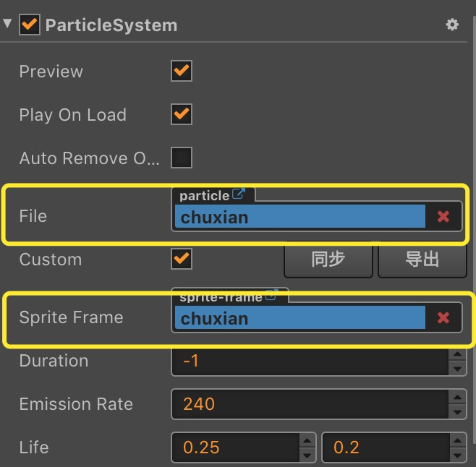Increase Duration with the up stepper arrow
Screen dimensions: 476x467
456,354
